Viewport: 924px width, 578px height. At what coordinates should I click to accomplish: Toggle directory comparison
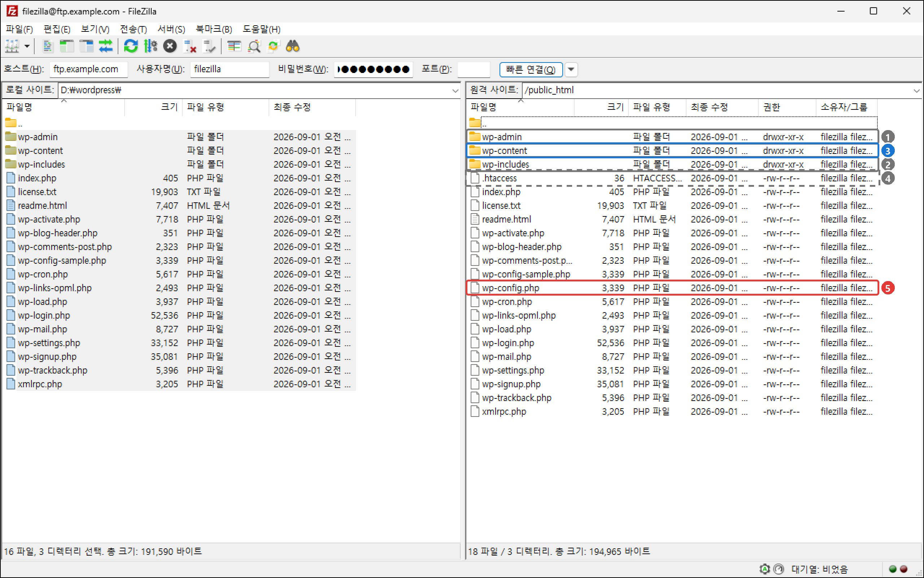254,46
